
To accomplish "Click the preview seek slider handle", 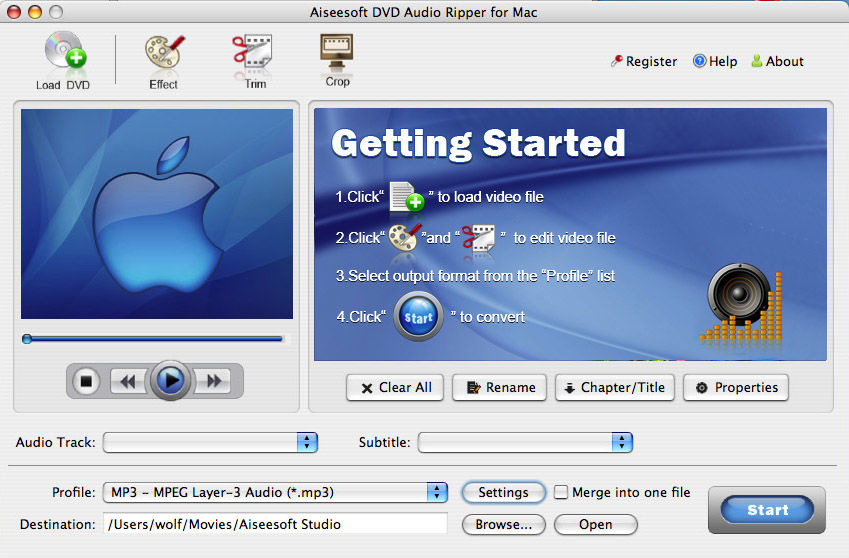I will click(x=27, y=339).
